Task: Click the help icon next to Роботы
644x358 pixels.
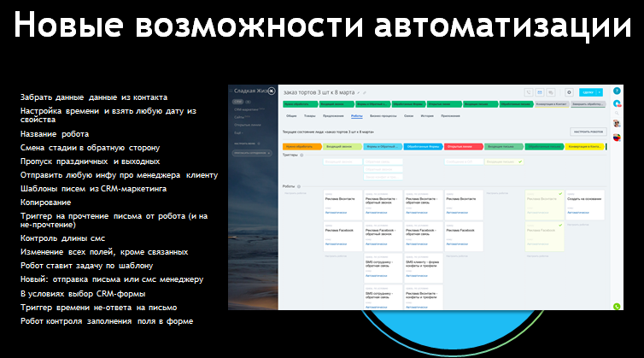Action: (x=299, y=186)
